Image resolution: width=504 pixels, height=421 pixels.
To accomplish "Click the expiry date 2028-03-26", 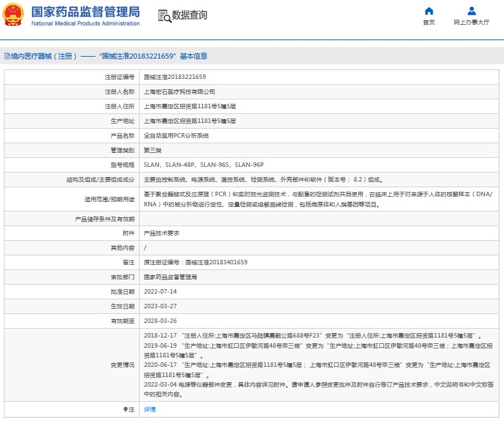I will point(160,321).
